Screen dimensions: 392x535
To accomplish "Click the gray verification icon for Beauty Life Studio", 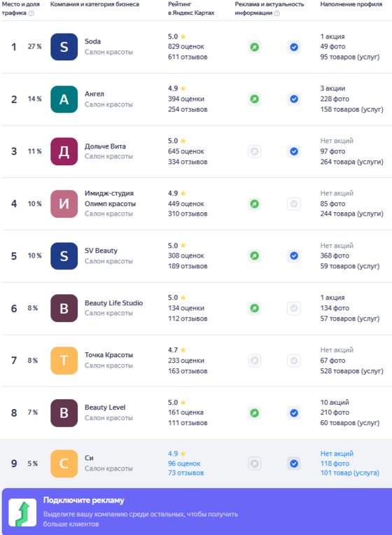I will tap(294, 308).
